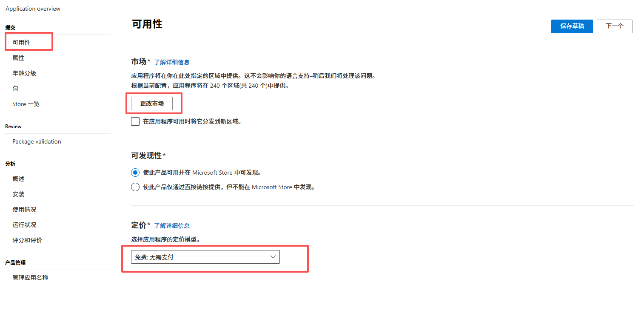The image size is (644, 325).
Task: Open 管理应用名称 under 产品管理
Action: pyautogui.click(x=30, y=278)
